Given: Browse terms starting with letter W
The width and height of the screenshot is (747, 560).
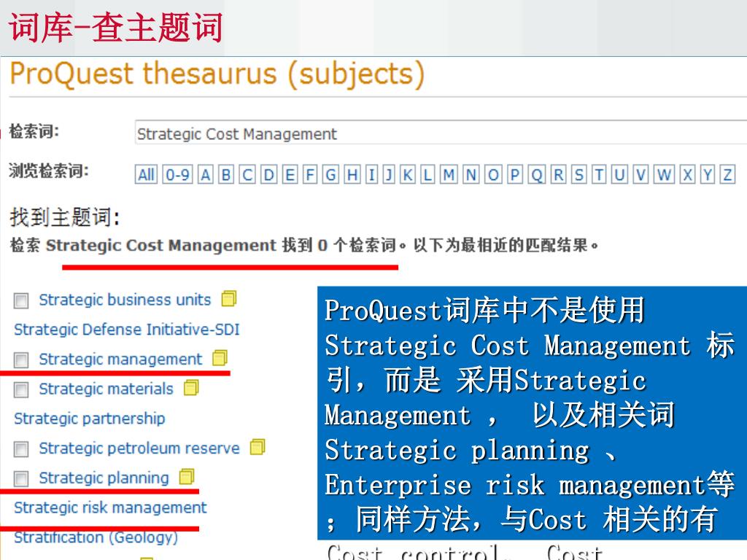Looking at the screenshot, I should coord(664,175).
